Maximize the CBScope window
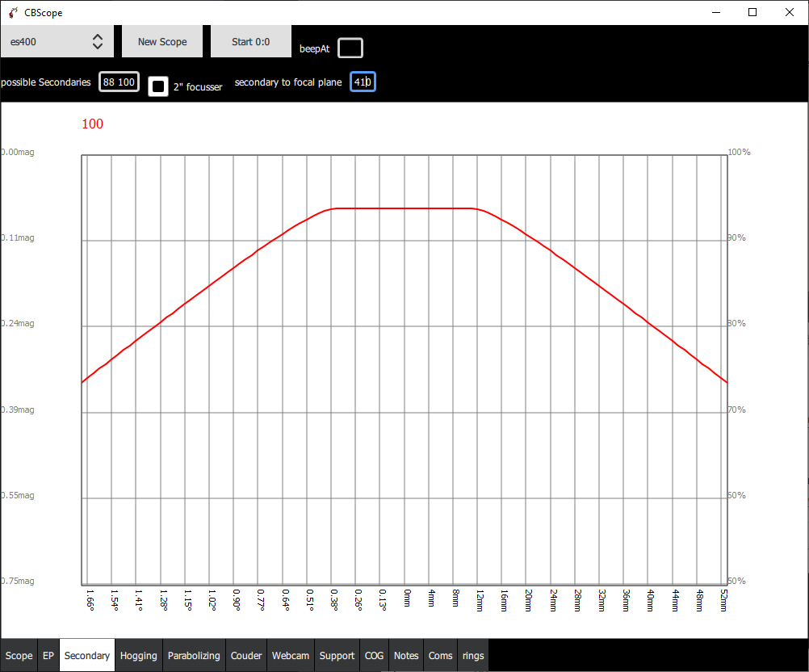 click(752, 12)
